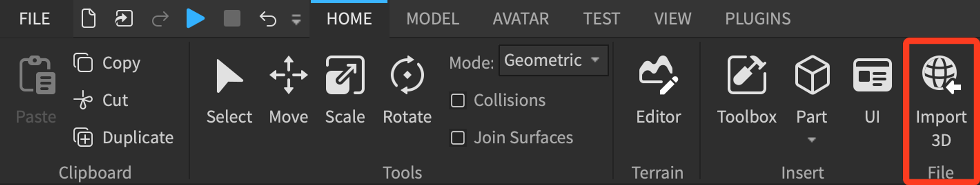Insert a UI element
980x185 pixels.
point(872,90)
